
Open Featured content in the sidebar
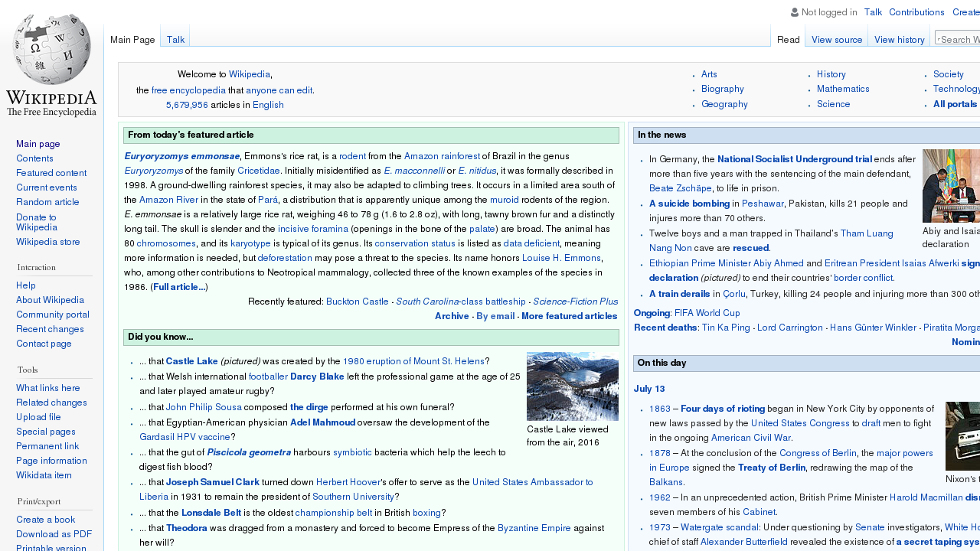51,173
